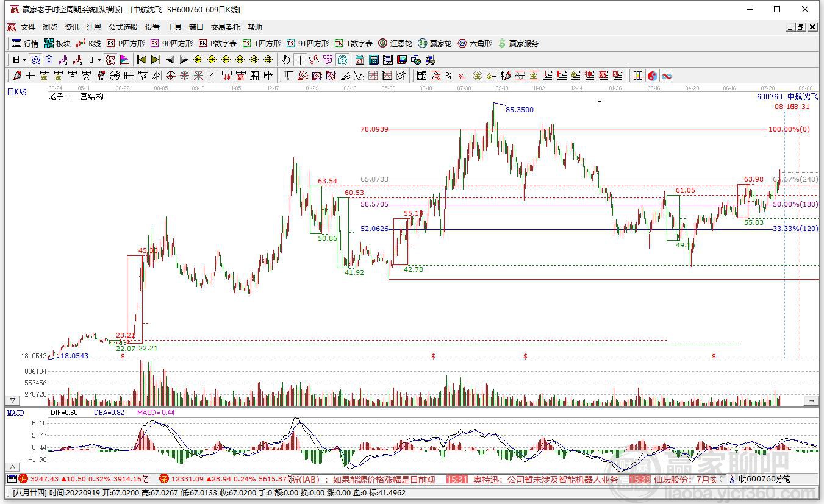Toggle the infinity loop icon
Viewport: 824px width, 504px height.
667,76
